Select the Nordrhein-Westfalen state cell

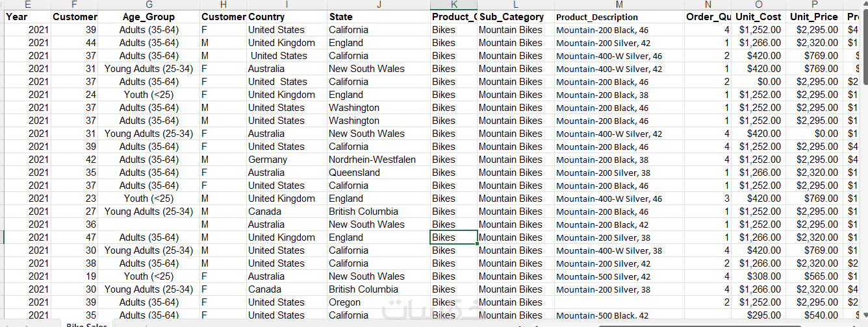[x=372, y=160]
